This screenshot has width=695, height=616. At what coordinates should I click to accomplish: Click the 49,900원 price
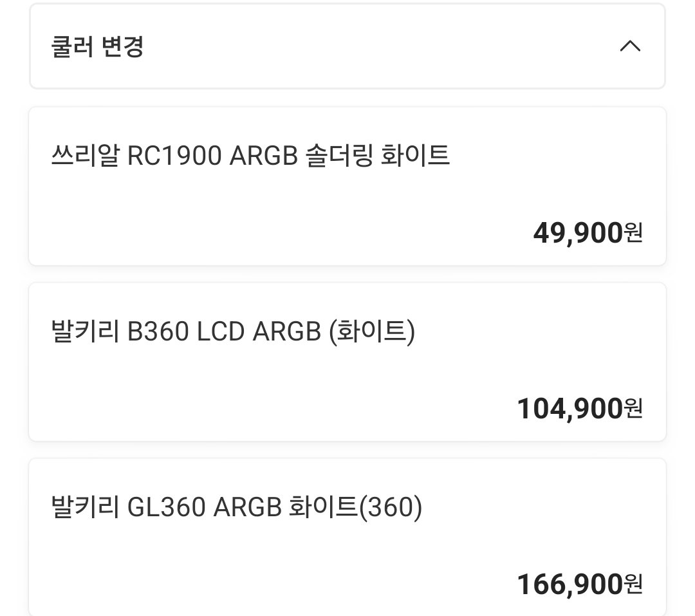pos(588,233)
